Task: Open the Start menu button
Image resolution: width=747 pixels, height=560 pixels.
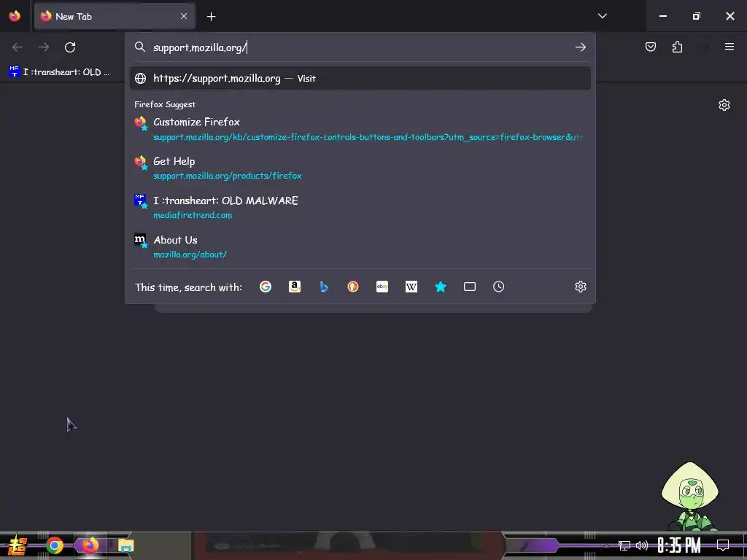Action: coord(17,545)
